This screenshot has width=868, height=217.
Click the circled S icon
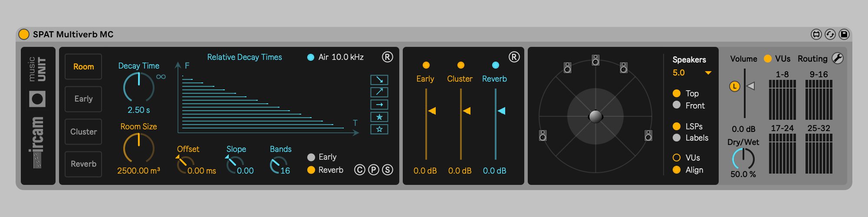click(x=388, y=170)
